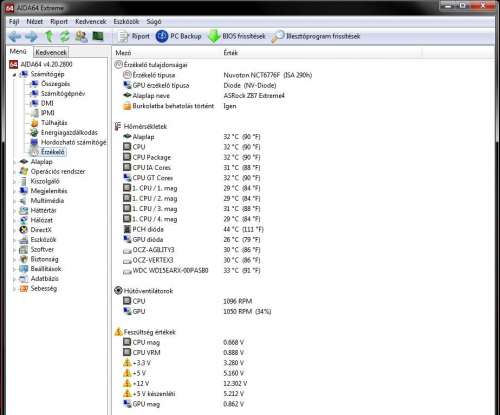
Task: Click the Hőmérsékletek section thermometer icon
Action: [x=118, y=127]
